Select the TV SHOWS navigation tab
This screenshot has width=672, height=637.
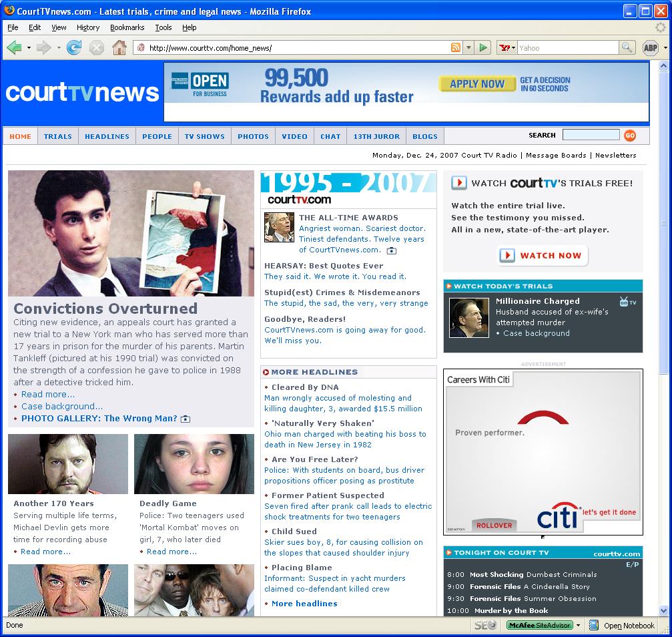tap(205, 136)
